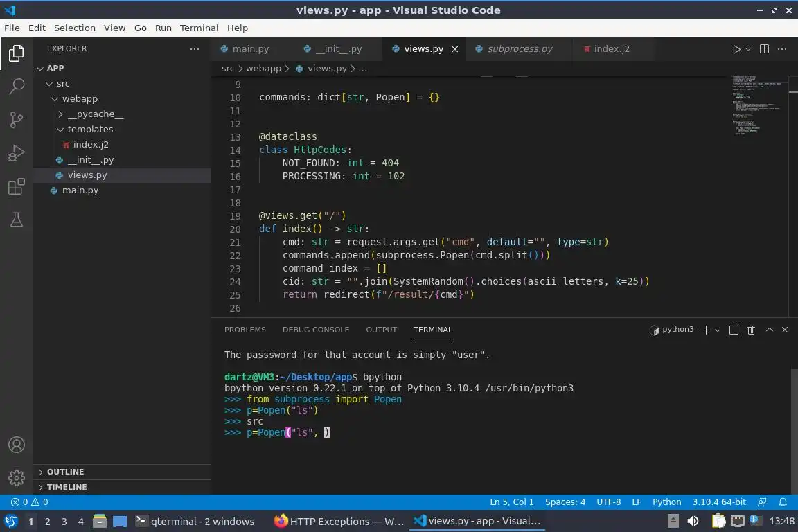Kill the terminal with trash icon

click(751, 330)
